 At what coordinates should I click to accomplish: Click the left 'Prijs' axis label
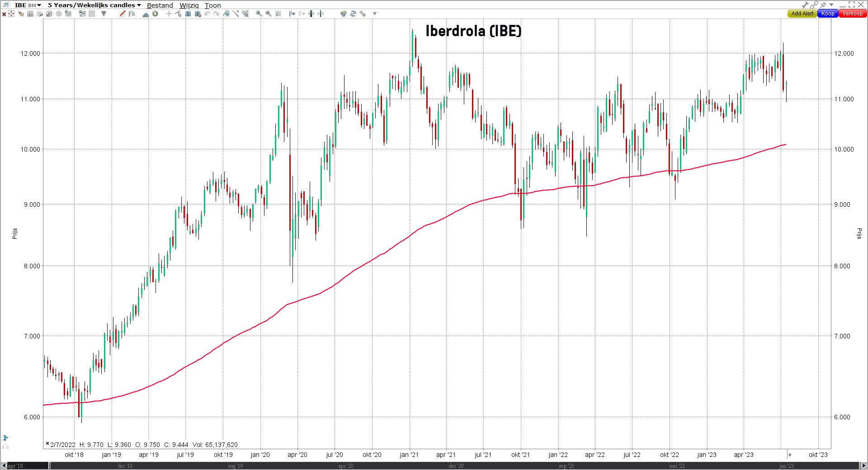[x=14, y=233]
